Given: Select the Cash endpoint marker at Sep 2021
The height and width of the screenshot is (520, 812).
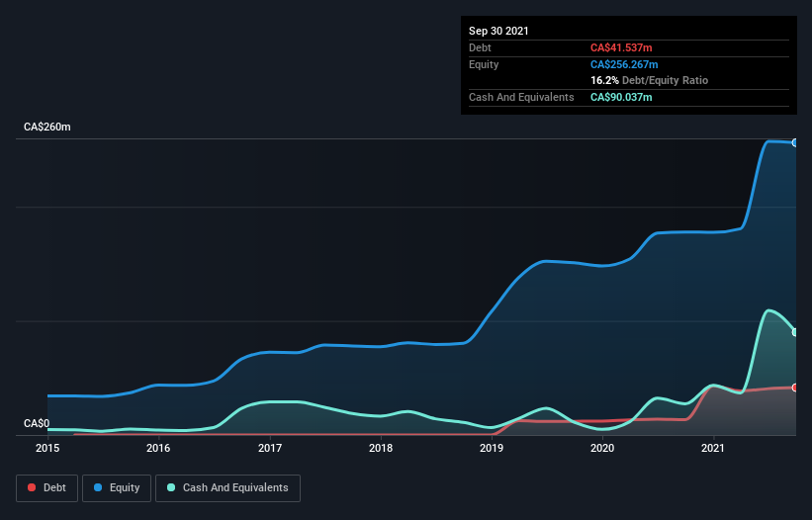Looking at the screenshot, I should tap(794, 332).
